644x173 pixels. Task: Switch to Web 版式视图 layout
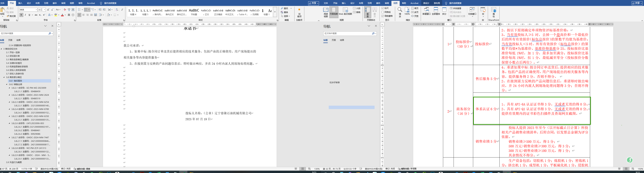(345, 11)
